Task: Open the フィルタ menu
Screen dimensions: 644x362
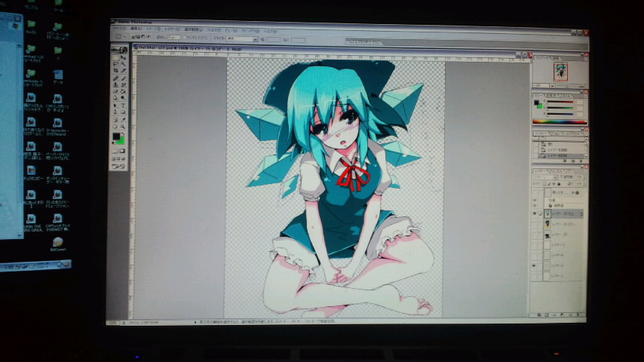Action: coord(213,29)
